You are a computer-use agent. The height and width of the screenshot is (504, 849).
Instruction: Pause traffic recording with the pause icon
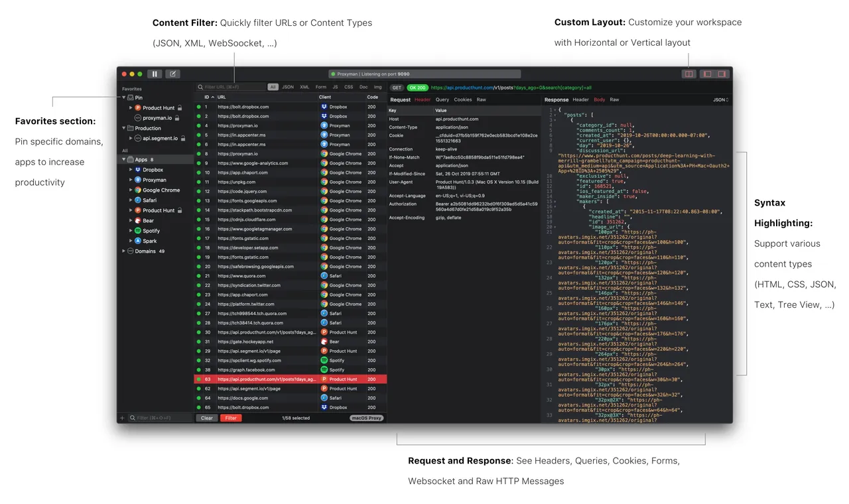(155, 74)
